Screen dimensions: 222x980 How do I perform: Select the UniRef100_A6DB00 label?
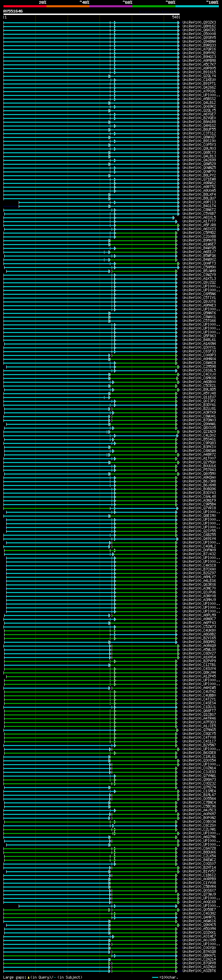[199, 382]
